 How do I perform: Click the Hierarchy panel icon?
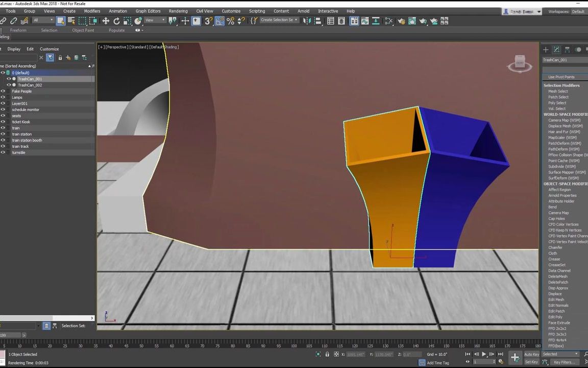pyautogui.click(x=567, y=50)
